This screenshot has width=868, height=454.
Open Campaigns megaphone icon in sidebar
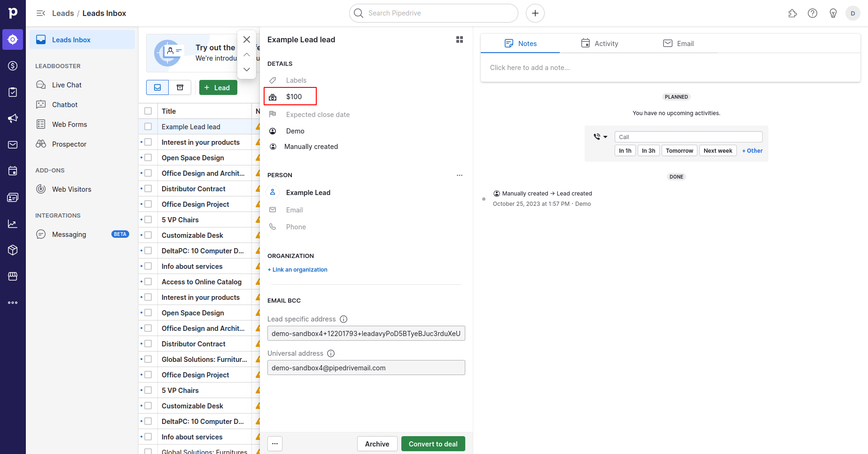point(13,118)
